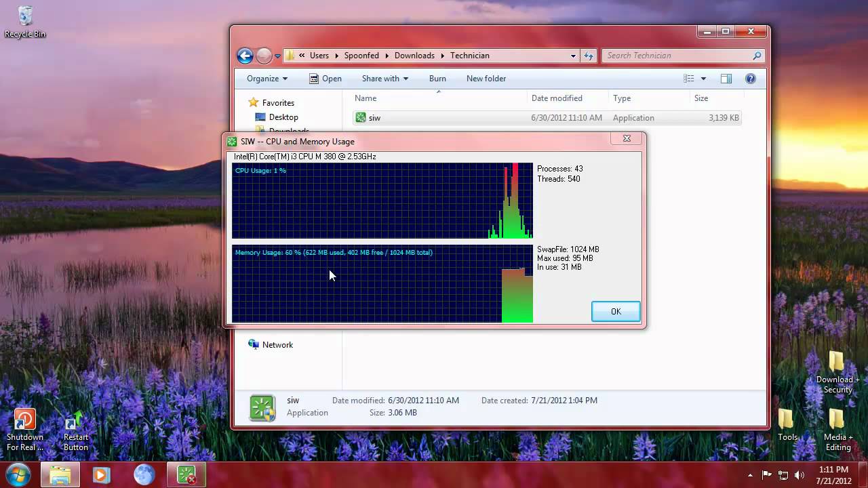Open the Recycle Bin desktop icon
The width and height of the screenshot is (868, 488).
coord(25,22)
